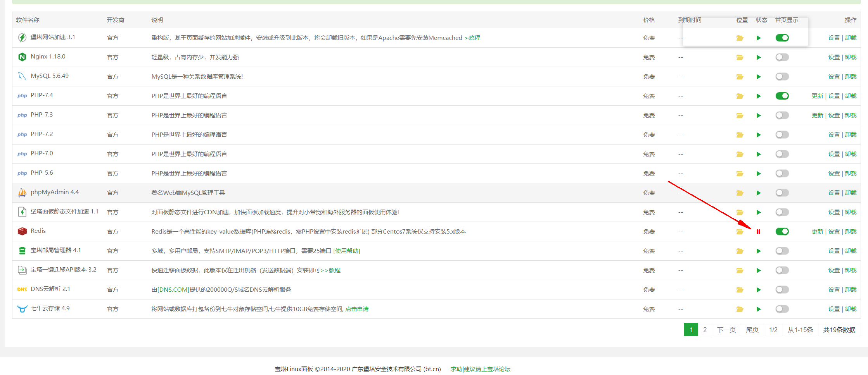Image resolution: width=868 pixels, height=375 pixels.
Task: Click the 从1-15条 range text
Action: [800, 330]
